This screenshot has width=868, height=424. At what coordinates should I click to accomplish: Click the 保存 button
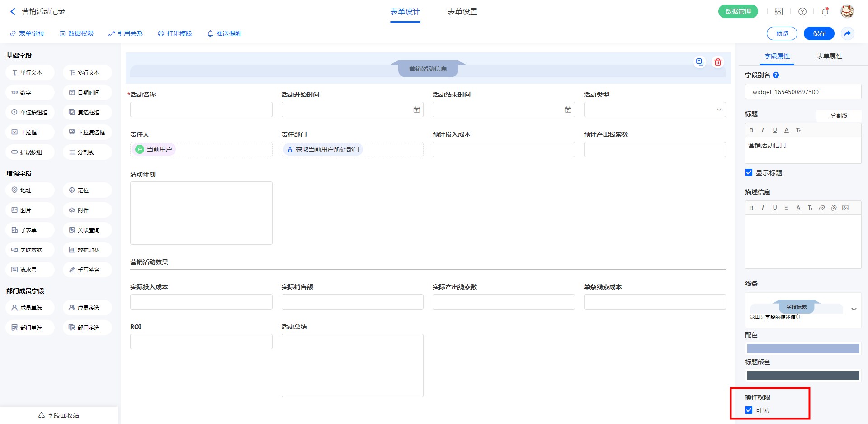coord(819,33)
